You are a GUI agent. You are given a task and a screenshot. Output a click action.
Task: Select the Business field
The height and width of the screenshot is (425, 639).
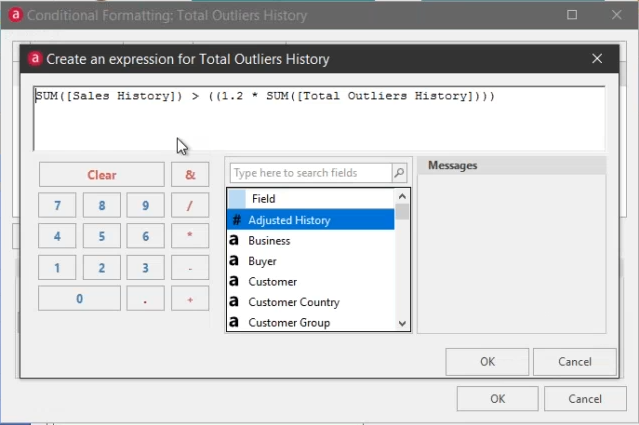click(x=311, y=240)
